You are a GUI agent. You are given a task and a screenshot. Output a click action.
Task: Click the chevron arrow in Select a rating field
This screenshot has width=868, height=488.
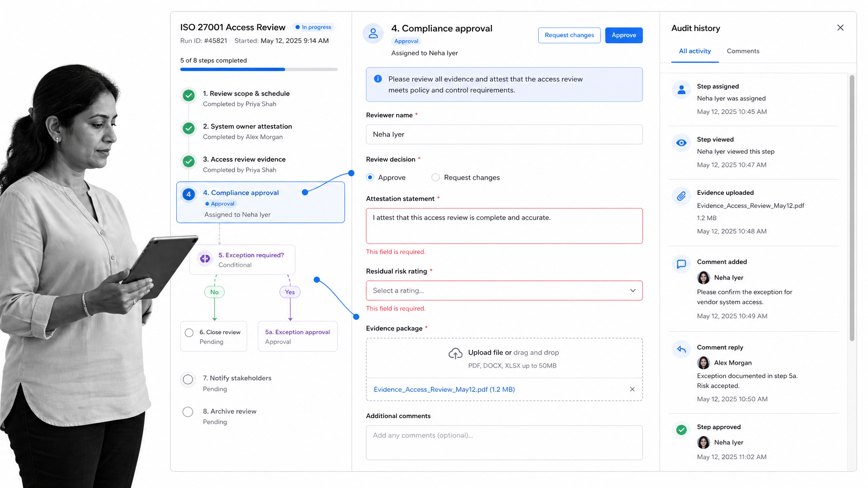[x=633, y=291]
